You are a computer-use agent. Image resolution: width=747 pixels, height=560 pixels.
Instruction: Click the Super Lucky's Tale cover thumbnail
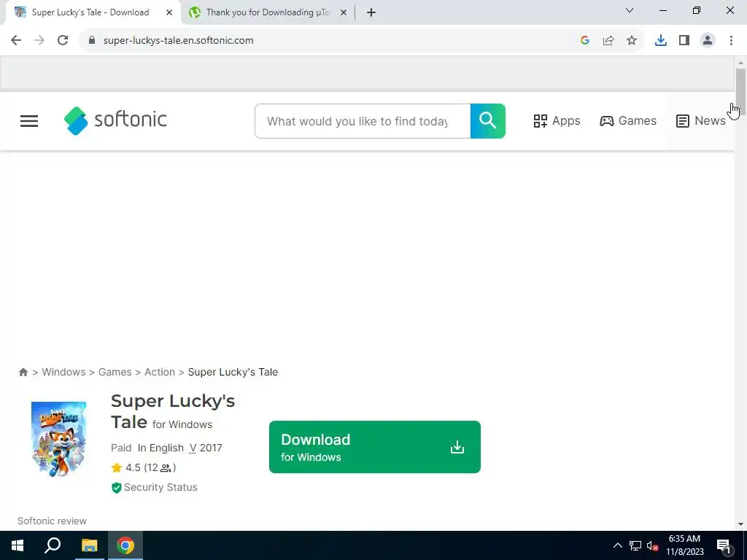click(x=58, y=439)
